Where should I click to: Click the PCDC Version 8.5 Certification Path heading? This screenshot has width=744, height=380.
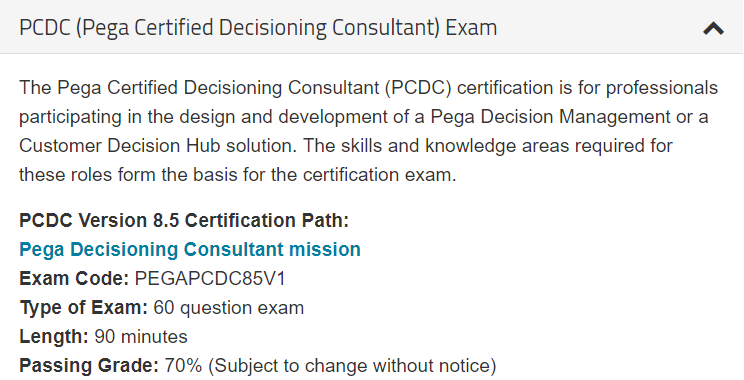pyautogui.click(x=184, y=221)
